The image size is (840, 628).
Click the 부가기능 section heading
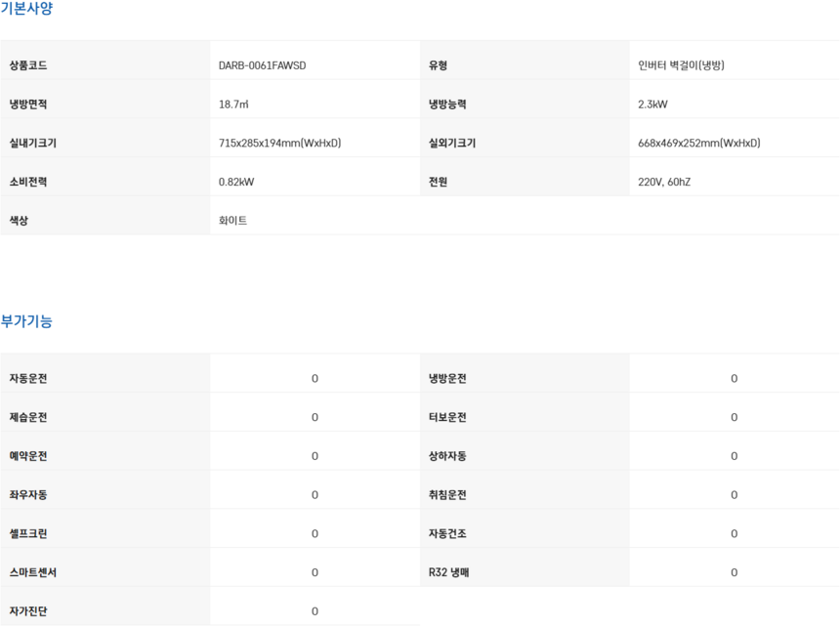26,321
